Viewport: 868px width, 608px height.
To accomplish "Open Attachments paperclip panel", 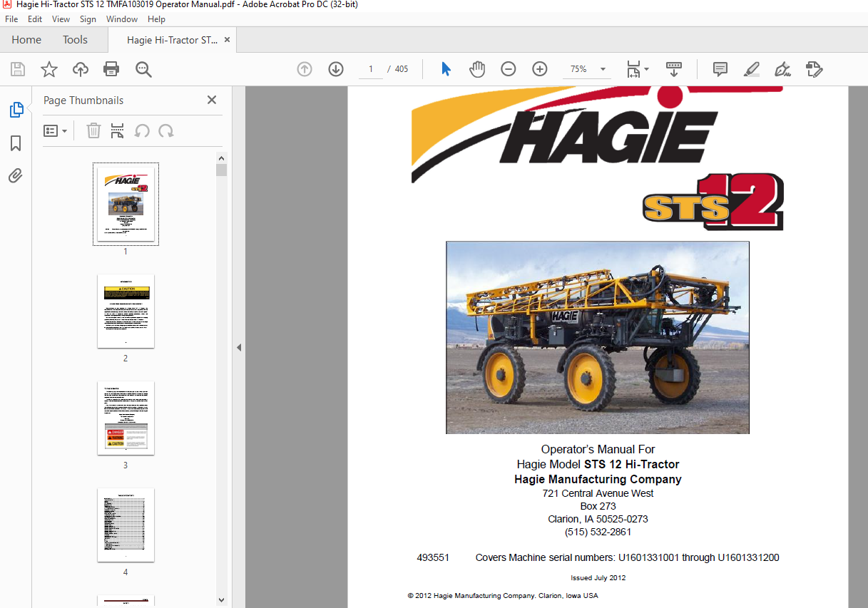I will [16, 176].
